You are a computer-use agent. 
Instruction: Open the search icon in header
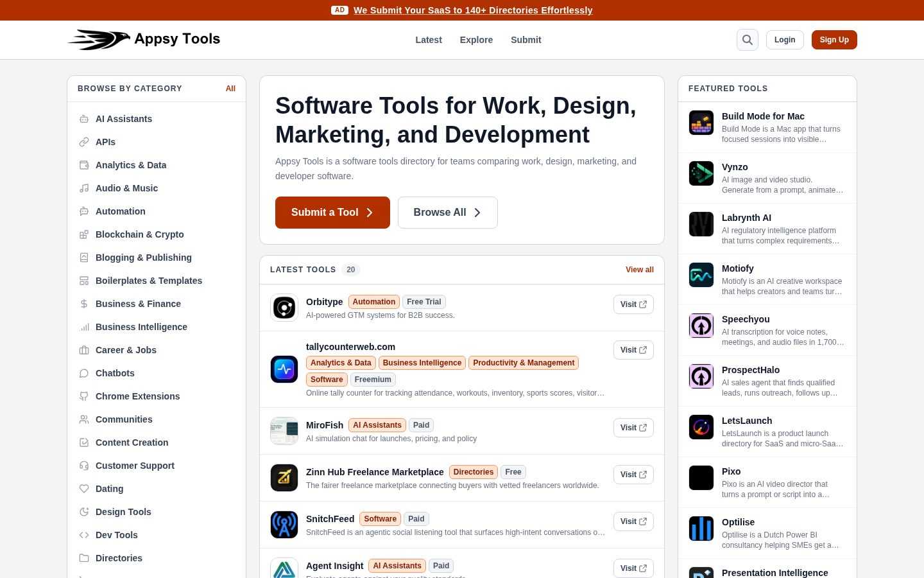748,40
